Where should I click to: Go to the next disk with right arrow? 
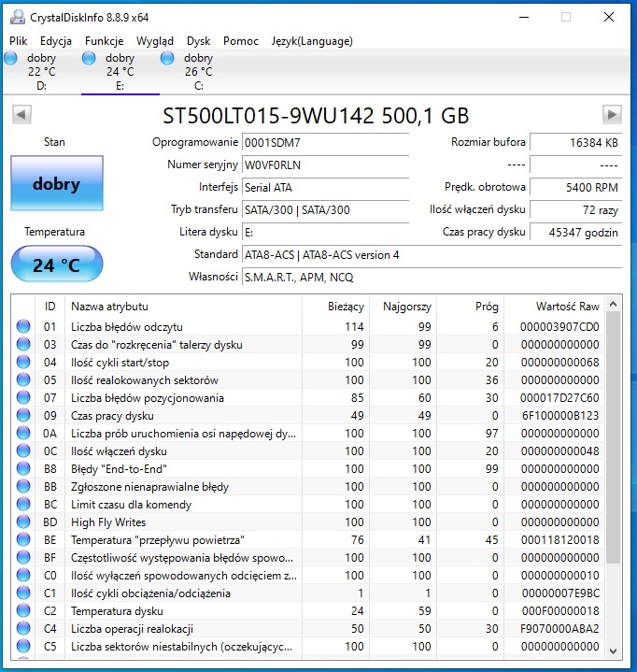(x=612, y=114)
